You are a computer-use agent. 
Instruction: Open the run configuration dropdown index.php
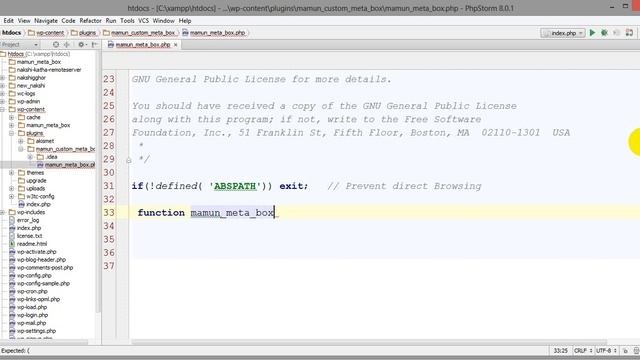(x=562, y=33)
